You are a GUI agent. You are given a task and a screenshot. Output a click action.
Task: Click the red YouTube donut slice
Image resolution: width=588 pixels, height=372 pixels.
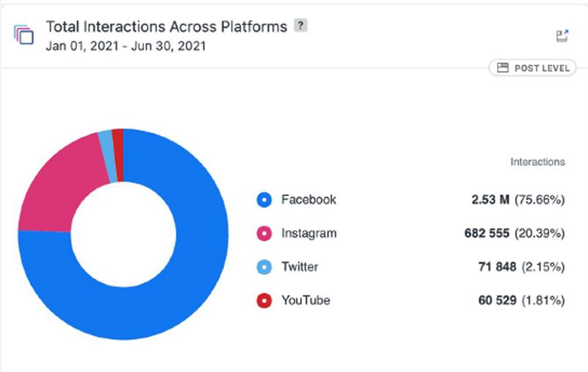point(118,155)
